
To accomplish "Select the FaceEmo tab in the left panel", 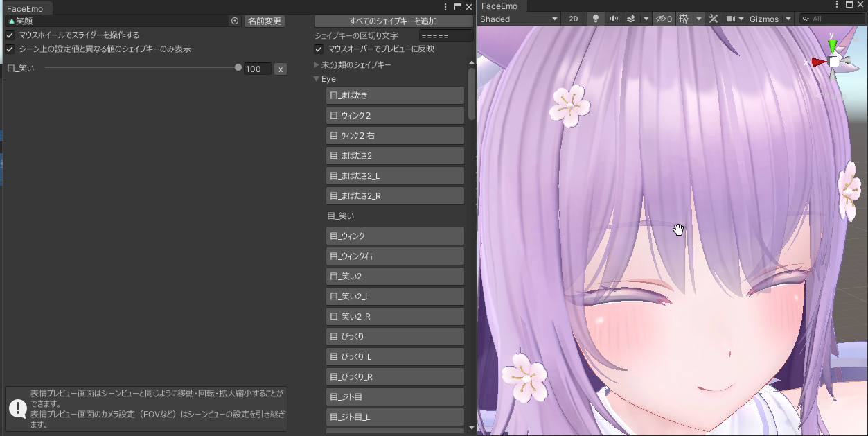I will point(25,8).
